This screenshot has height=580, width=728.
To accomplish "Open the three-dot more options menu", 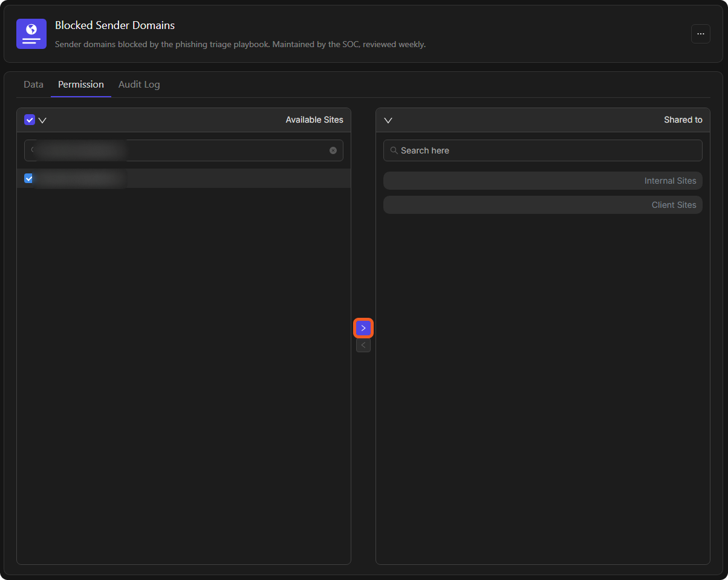I will pyautogui.click(x=701, y=34).
